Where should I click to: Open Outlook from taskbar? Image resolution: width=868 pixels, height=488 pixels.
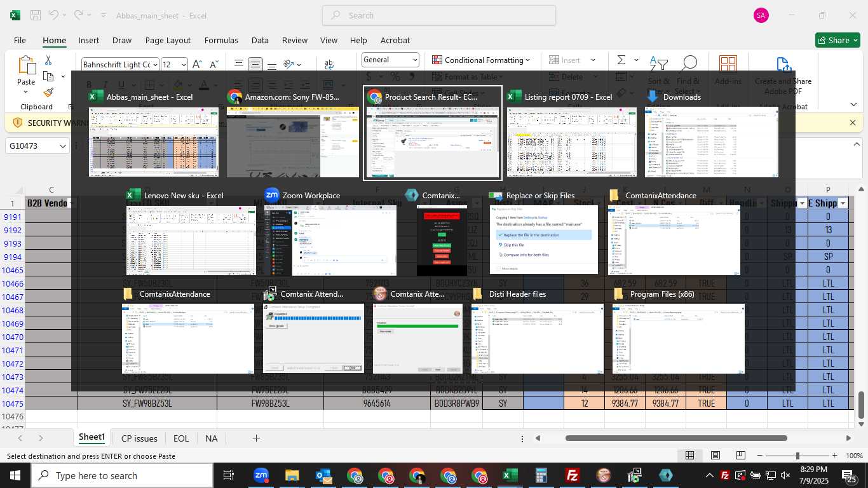pyautogui.click(x=323, y=475)
